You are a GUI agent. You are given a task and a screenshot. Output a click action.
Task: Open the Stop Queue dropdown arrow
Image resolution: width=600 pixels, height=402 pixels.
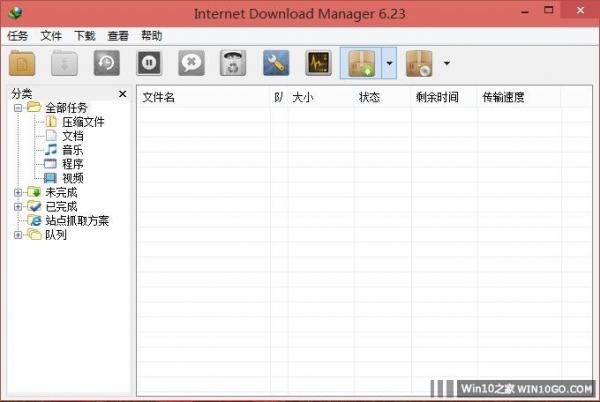[x=447, y=63]
